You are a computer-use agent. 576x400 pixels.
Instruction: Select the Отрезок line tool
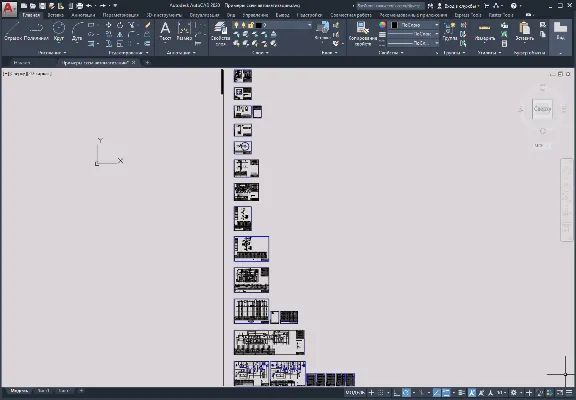click(13, 31)
